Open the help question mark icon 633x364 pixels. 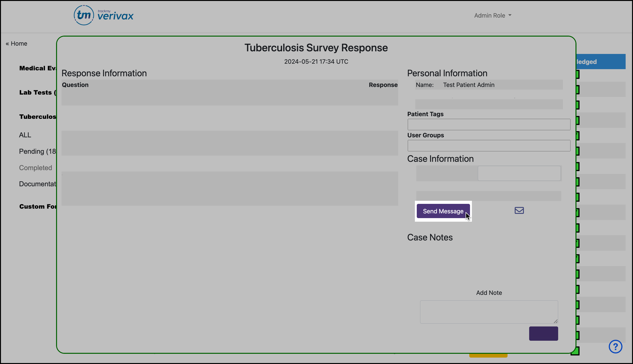coord(615,346)
